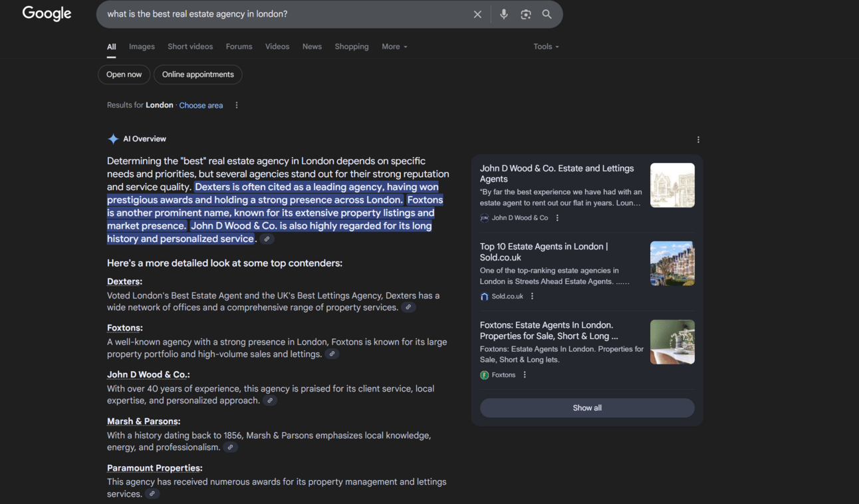Click the Dexters heading link
The height and width of the screenshot is (504, 859).
124,281
